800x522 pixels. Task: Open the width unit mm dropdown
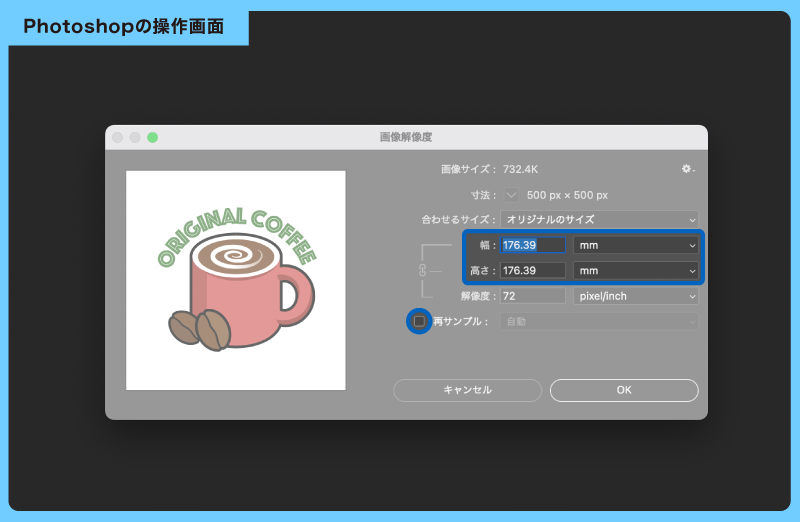(x=636, y=245)
